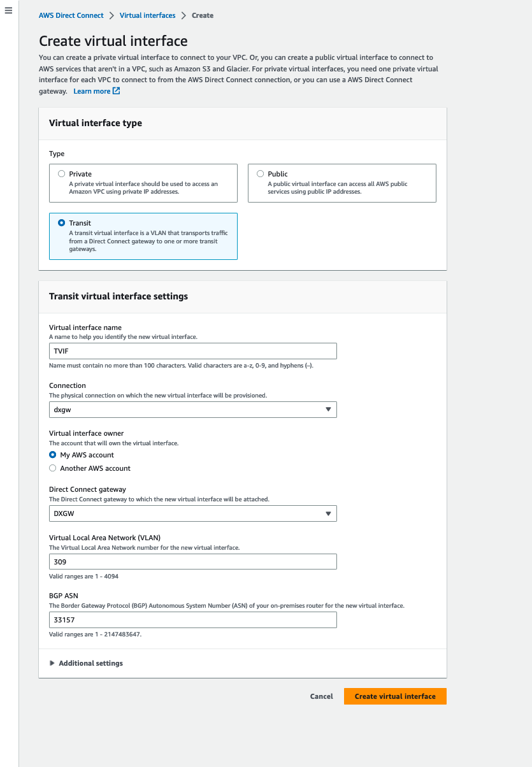Click the Create virtual interface button
532x767 pixels.
[395, 696]
